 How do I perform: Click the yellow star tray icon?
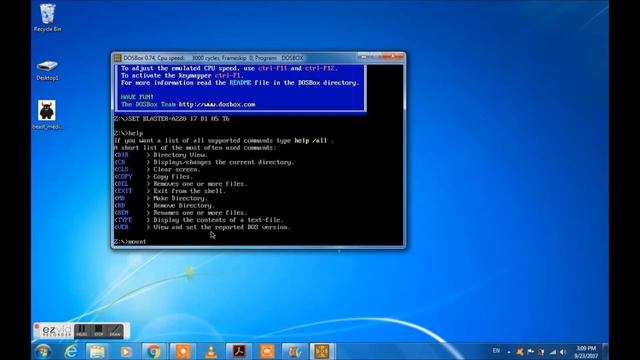coord(520,351)
